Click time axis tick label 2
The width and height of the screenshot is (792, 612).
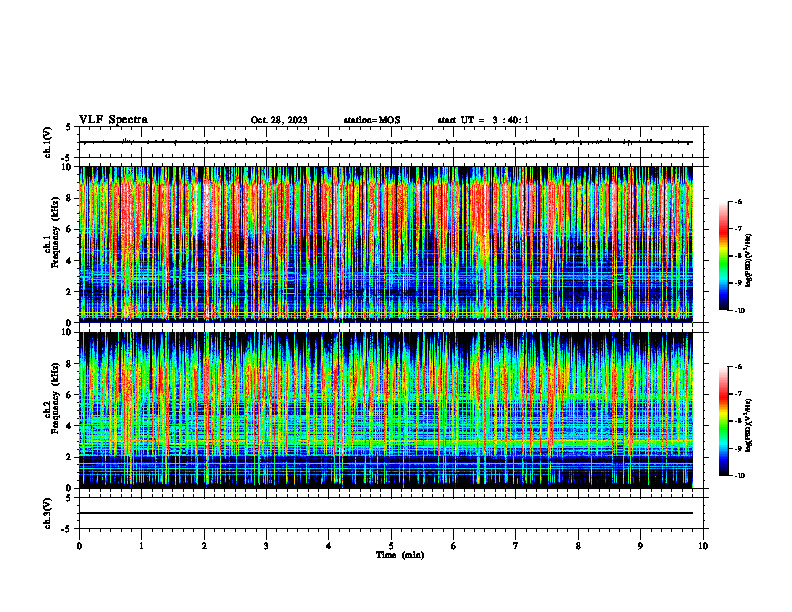204,546
